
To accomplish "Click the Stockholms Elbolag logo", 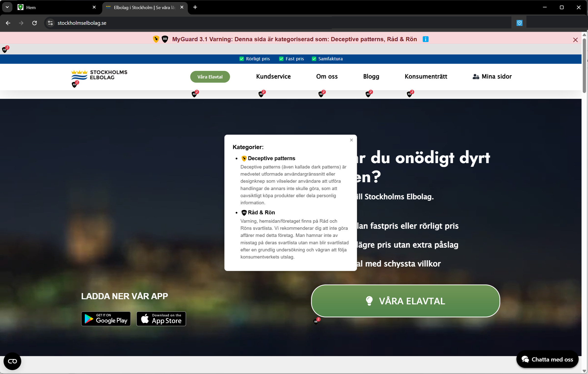I will (99, 75).
